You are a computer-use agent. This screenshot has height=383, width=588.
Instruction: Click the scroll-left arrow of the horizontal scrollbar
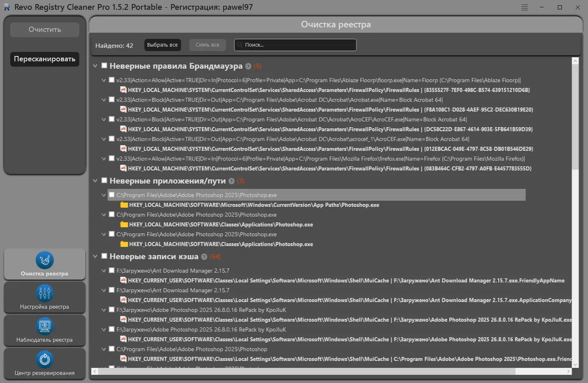(95, 371)
